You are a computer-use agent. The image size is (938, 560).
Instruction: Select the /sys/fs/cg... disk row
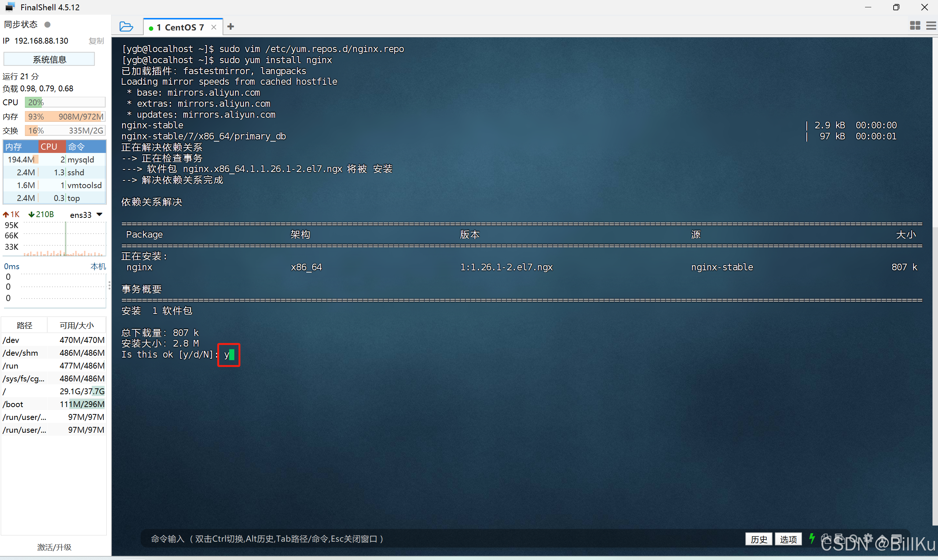tap(54, 378)
